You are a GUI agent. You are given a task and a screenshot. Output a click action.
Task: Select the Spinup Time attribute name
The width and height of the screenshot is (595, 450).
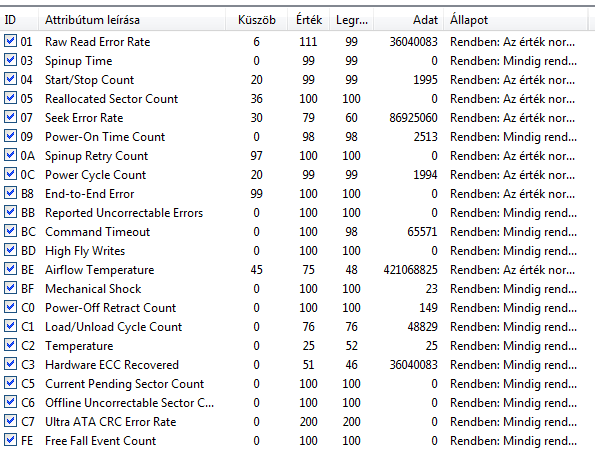79,61
